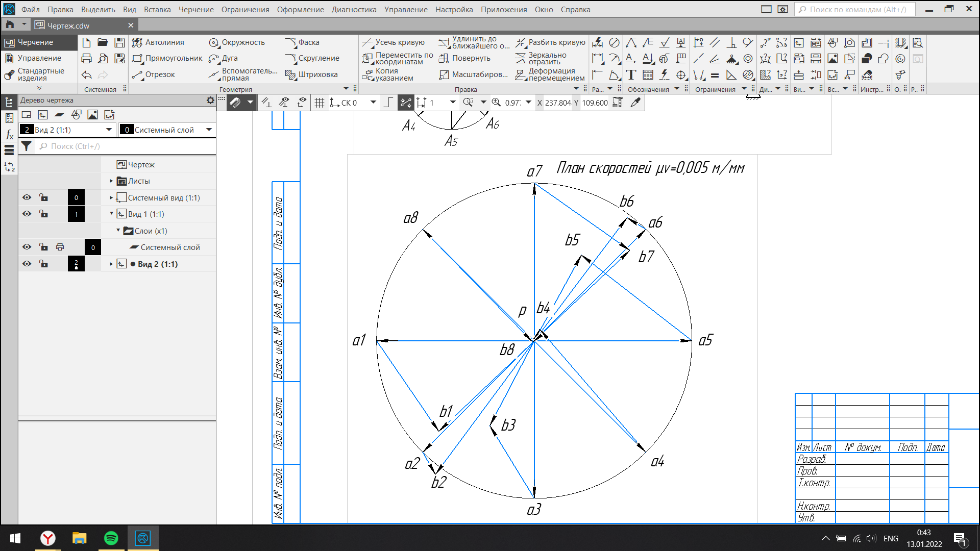Click the command search field

[x=855, y=9]
